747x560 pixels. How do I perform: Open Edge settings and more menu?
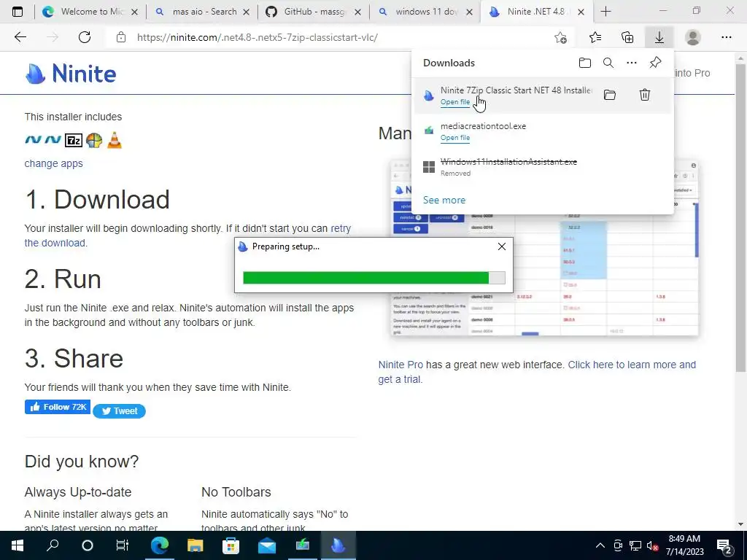tap(726, 37)
